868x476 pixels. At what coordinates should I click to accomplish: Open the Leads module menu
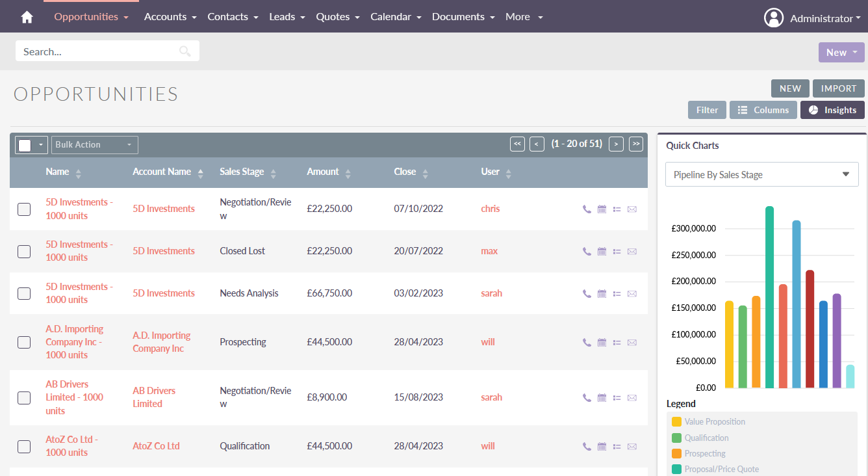pos(287,17)
